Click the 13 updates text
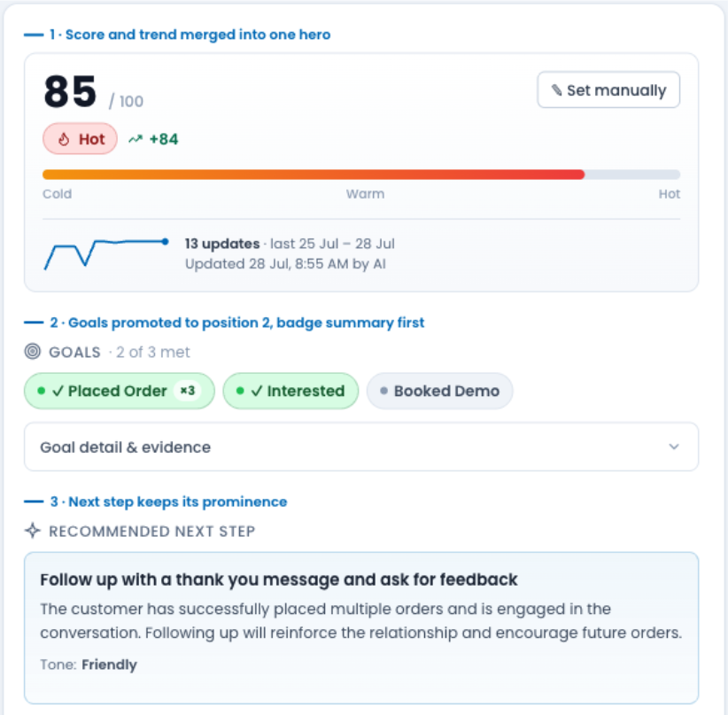This screenshot has height=715, width=728. [x=222, y=244]
